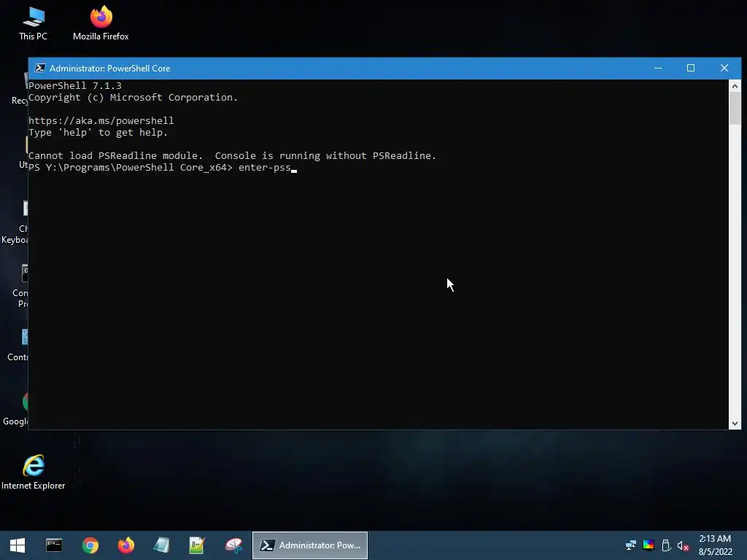Click the 'Administrator: PowerShell Core' title text
Viewport: 747px width, 560px height.
point(109,69)
